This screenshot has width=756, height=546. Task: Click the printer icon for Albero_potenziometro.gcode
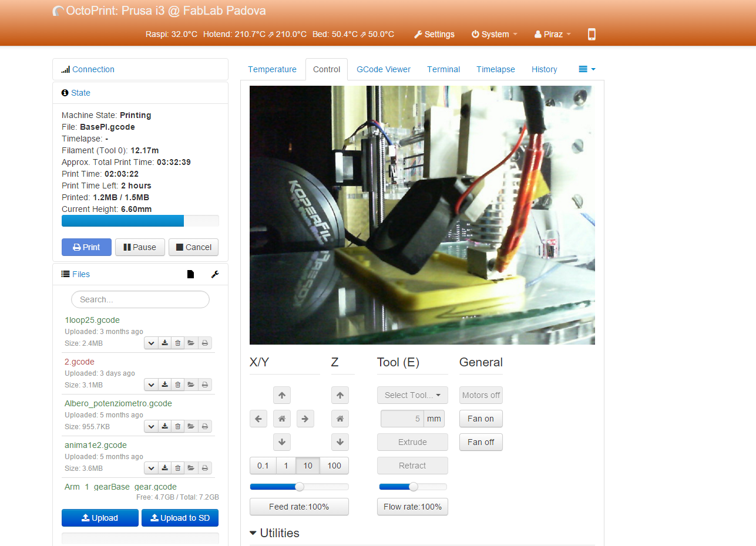(x=205, y=426)
